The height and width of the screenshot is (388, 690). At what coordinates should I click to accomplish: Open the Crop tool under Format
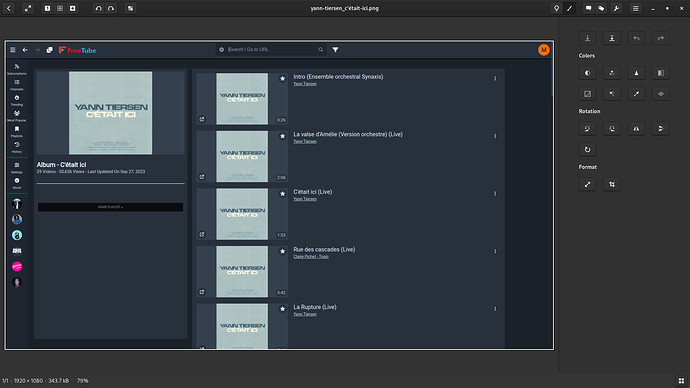612,184
